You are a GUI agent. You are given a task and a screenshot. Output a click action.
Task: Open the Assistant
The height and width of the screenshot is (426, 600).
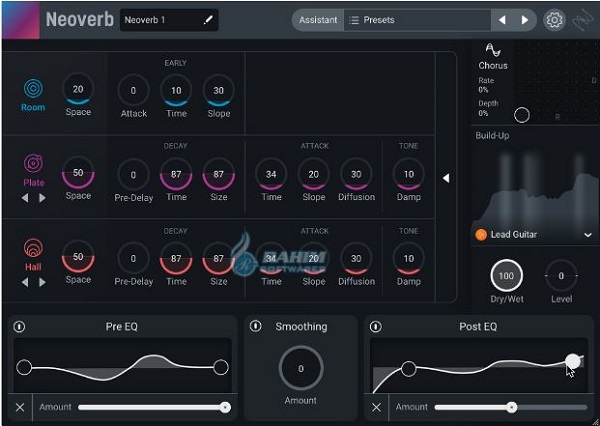tap(318, 20)
